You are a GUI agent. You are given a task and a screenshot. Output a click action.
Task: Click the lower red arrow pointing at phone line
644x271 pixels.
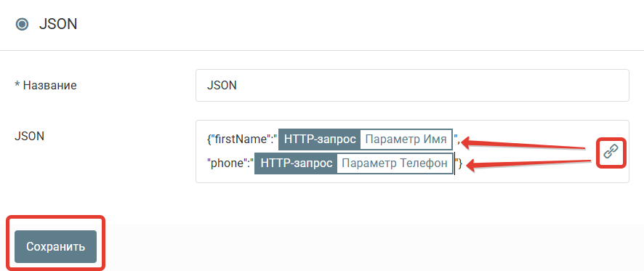click(x=528, y=163)
